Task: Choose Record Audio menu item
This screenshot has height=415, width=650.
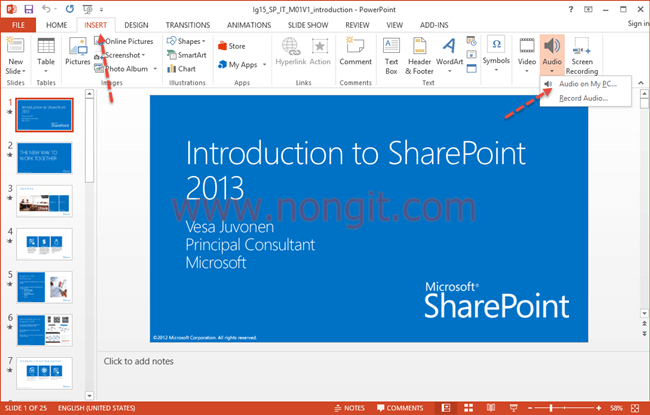Action: [x=585, y=98]
